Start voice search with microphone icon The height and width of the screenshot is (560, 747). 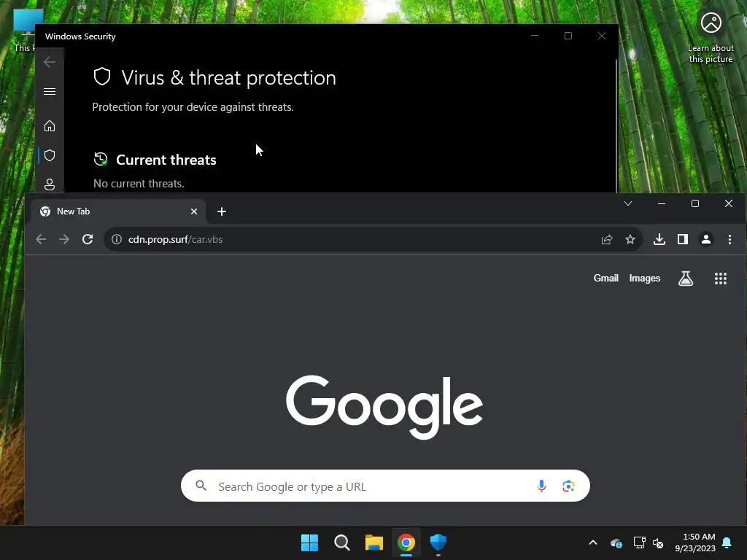pyautogui.click(x=541, y=486)
